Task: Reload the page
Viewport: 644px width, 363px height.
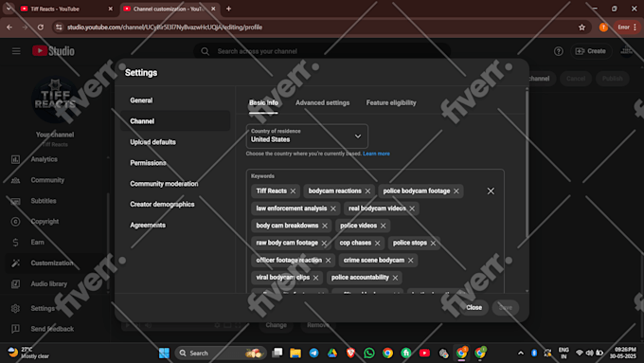Action: tap(40, 27)
